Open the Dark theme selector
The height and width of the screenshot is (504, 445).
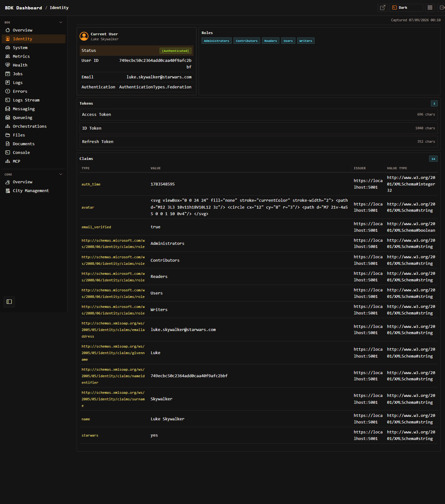(406, 7)
